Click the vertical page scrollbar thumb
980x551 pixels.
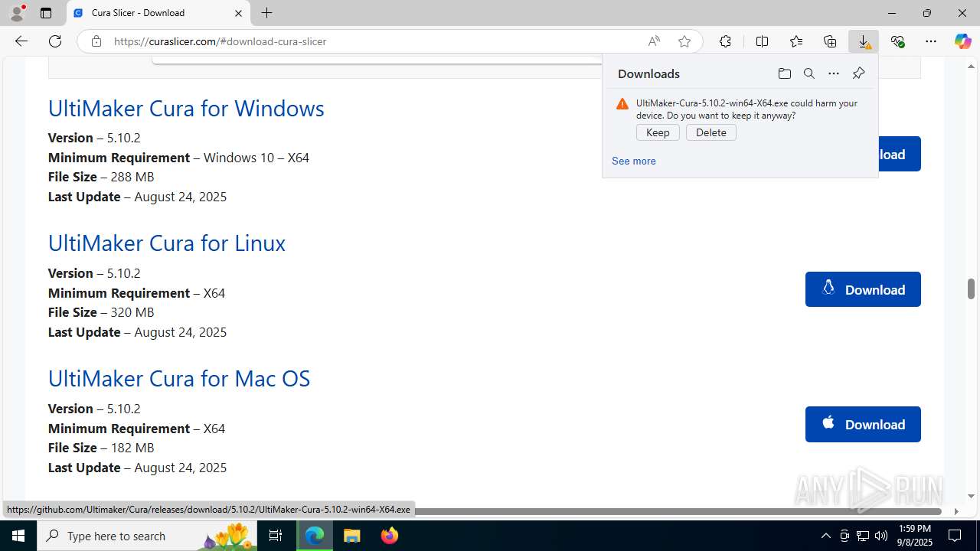(971, 289)
